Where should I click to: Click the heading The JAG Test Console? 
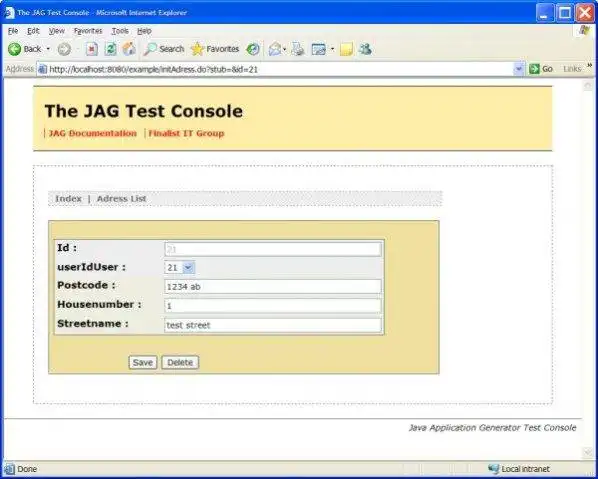click(144, 111)
